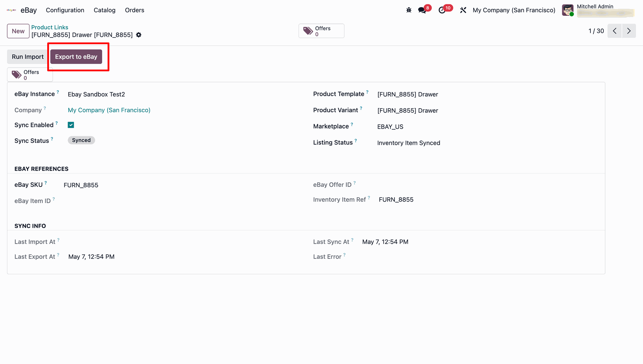Click the help icon beside Marketplace
The height and width of the screenshot is (364, 643).
pyautogui.click(x=352, y=124)
